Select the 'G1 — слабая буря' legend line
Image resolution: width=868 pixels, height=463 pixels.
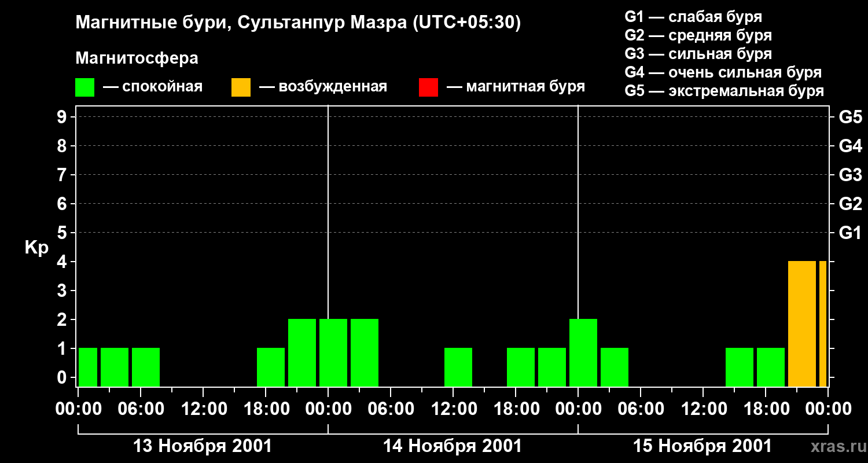pyautogui.click(x=693, y=17)
